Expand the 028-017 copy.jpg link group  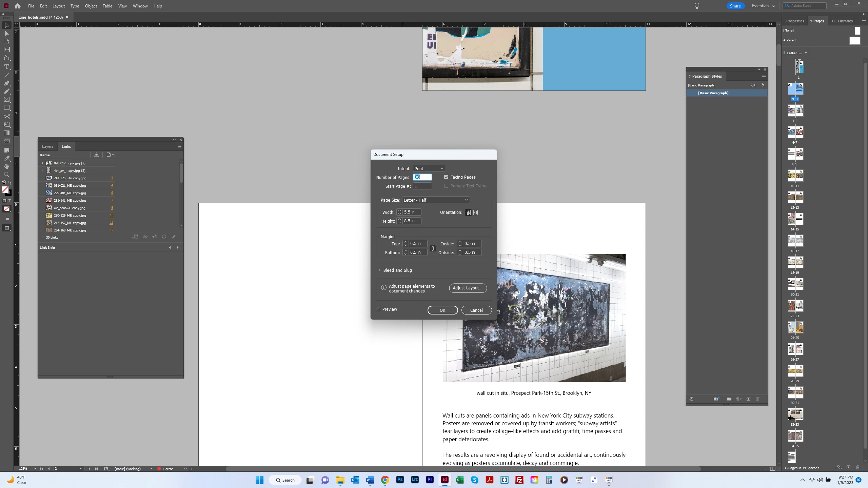pos(42,163)
